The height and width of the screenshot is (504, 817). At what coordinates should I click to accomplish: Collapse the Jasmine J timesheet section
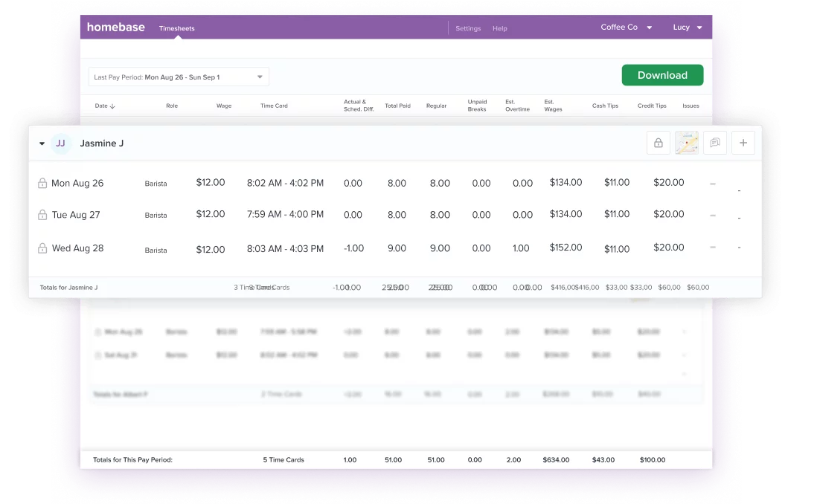[42, 144]
